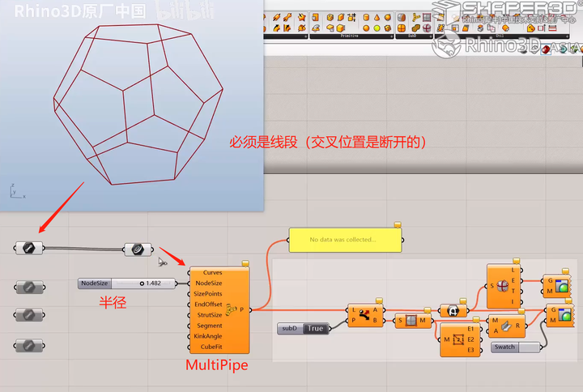Click the A output of Dispatch component

375,310
